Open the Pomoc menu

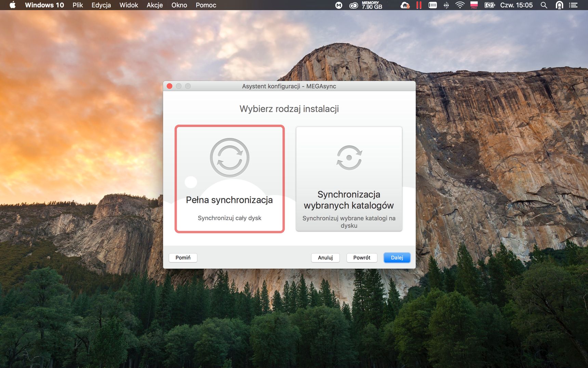tap(206, 5)
